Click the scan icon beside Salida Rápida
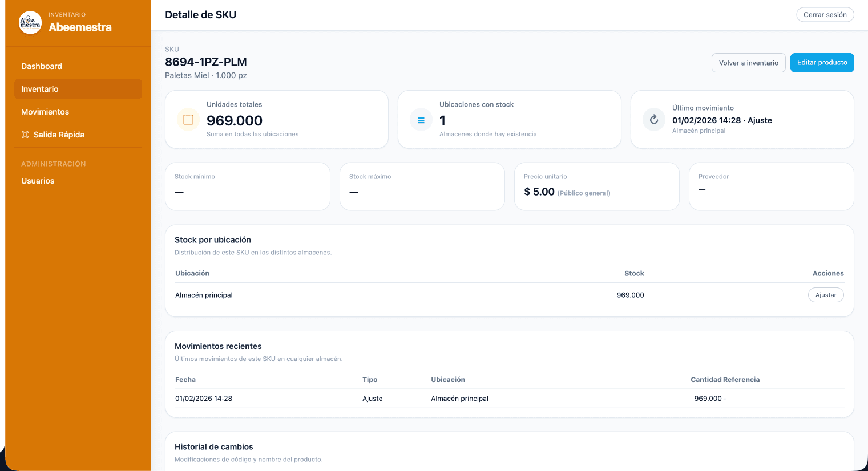The height and width of the screenshot is (471, 868). click(x=25, y=135)
